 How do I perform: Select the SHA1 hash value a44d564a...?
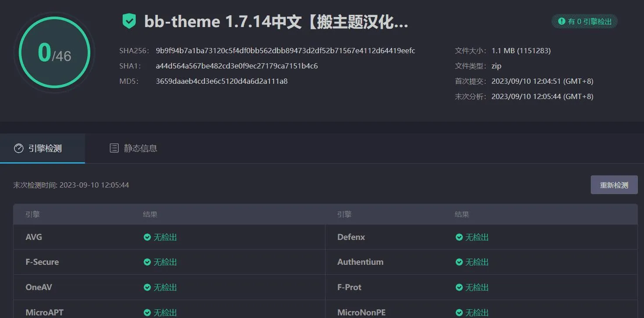pyautogui.click(x=237, y=66)
